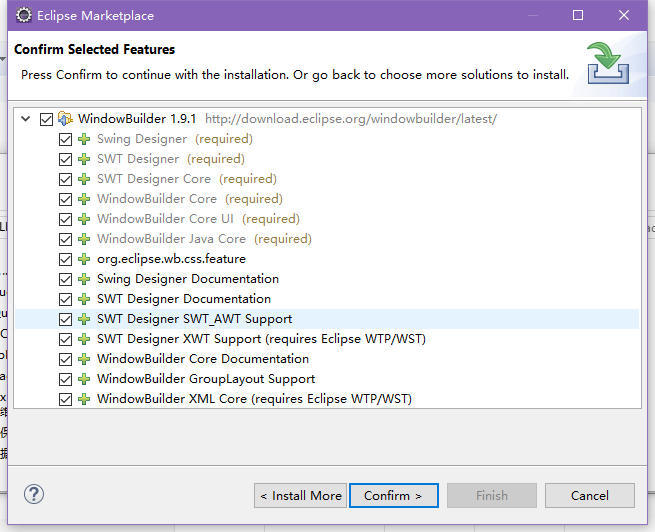Uncheck WindowBuilder XML Core checkbox
Viewport: 655px width, 532px height.
65,400
